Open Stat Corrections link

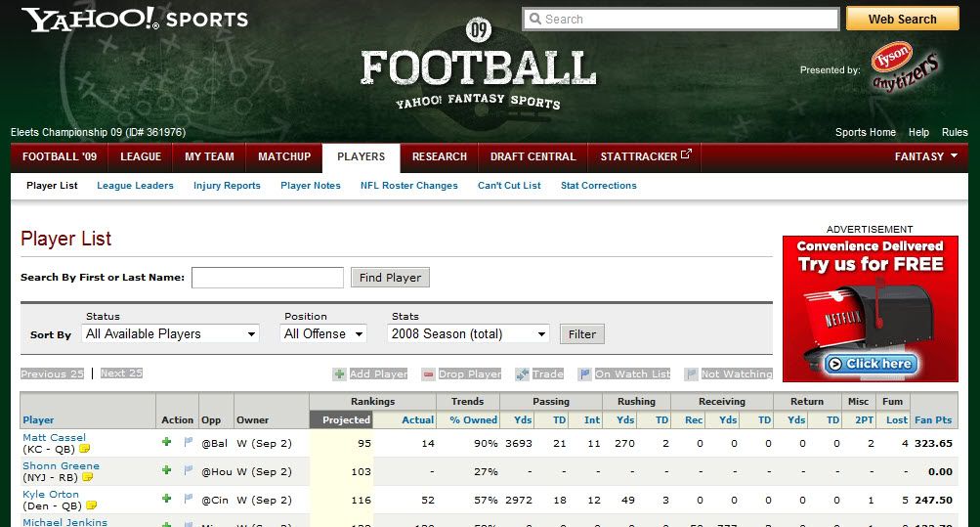click(599, 185)
